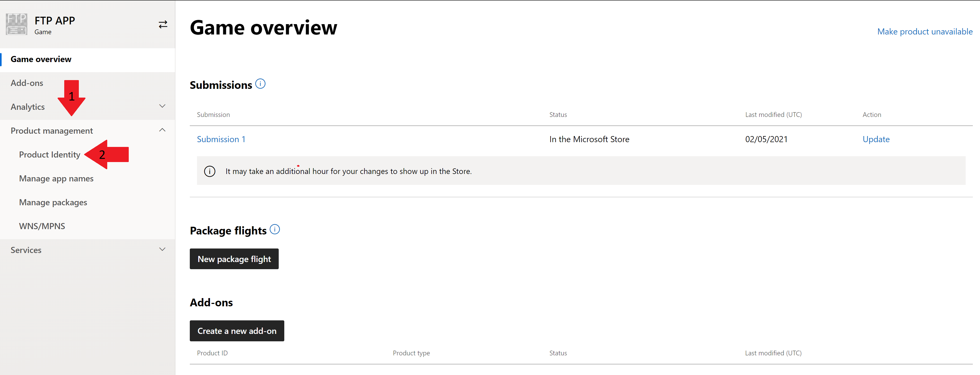Expand the Services section chevron
Screen dimensions: 980x375
[x=162, y=250]
